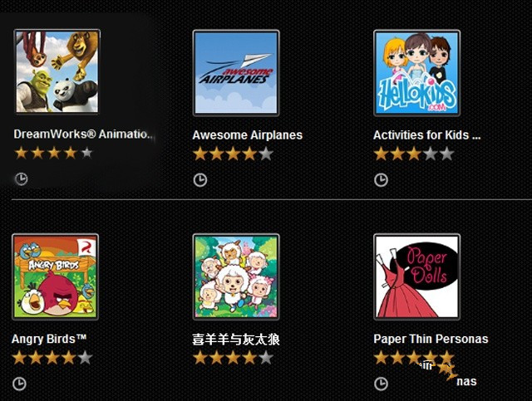This screenshot has width=532, height=401.
Task: Click the clock icon under Paper Thin Personas
Action: (381, 384)
